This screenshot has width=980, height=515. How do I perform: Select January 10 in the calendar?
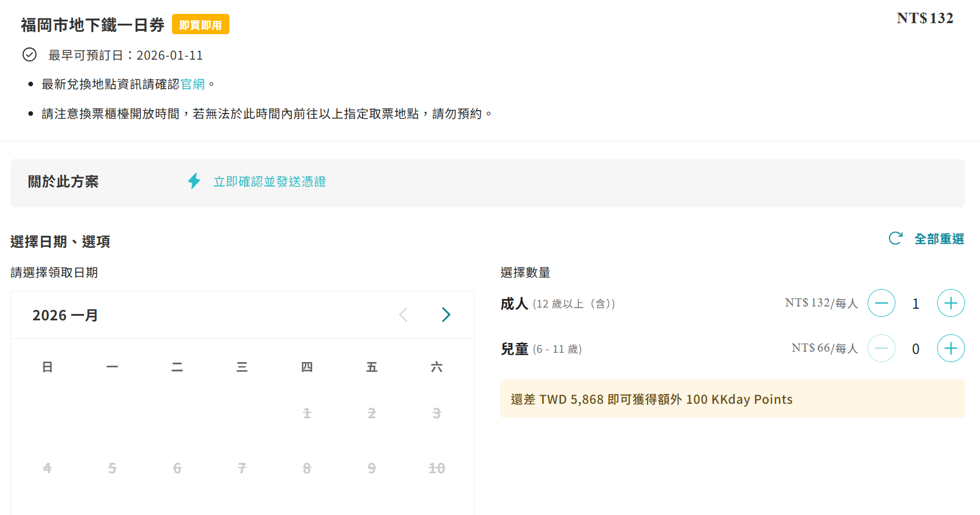click(436, 468)
